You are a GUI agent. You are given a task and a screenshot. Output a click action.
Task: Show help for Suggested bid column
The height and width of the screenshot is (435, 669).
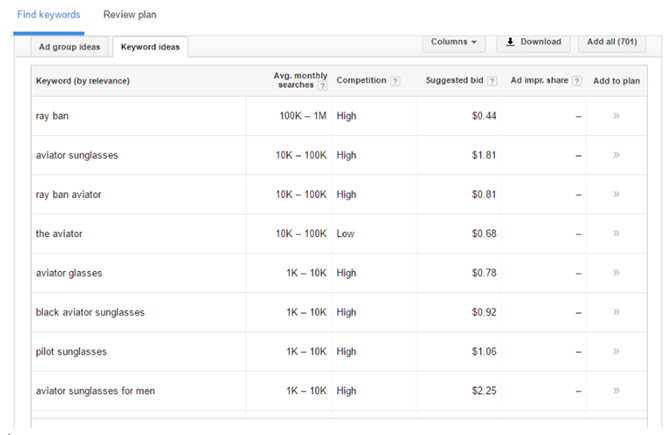(x=492, y=80)
